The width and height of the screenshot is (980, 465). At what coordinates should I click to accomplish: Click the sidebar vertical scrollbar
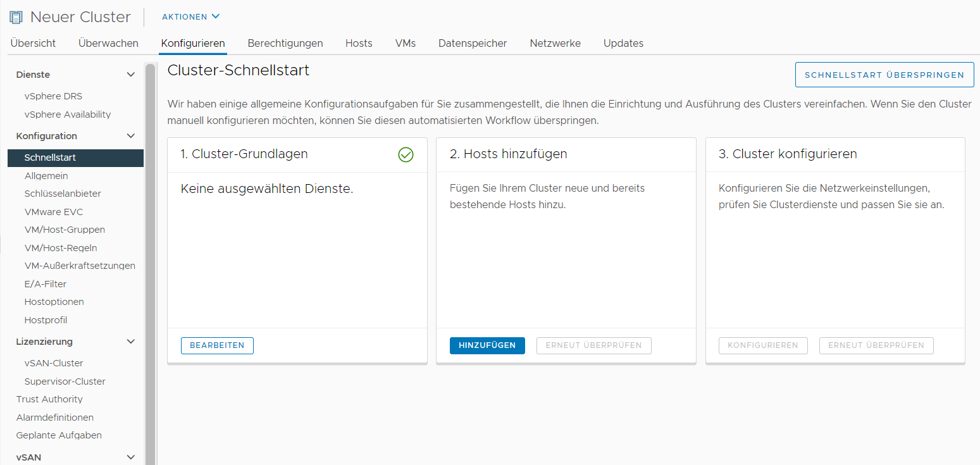pyautogui.click(x=150, y=264)
